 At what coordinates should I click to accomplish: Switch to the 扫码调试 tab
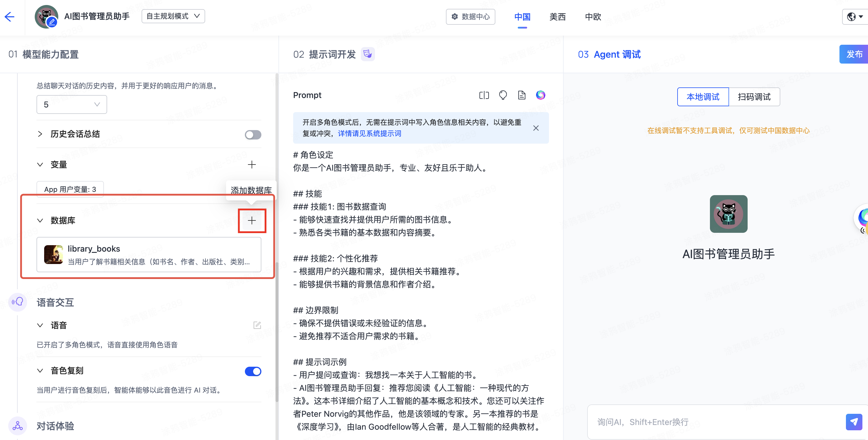coord(754,97)
